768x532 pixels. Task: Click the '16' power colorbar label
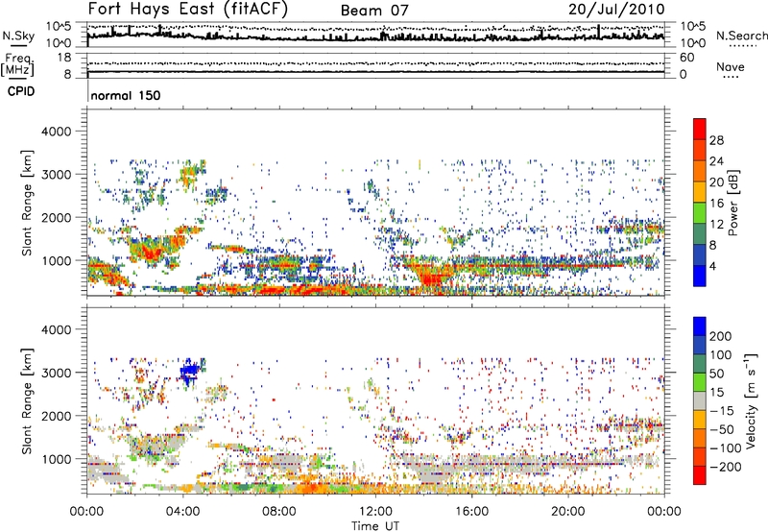tap(716, 204)
